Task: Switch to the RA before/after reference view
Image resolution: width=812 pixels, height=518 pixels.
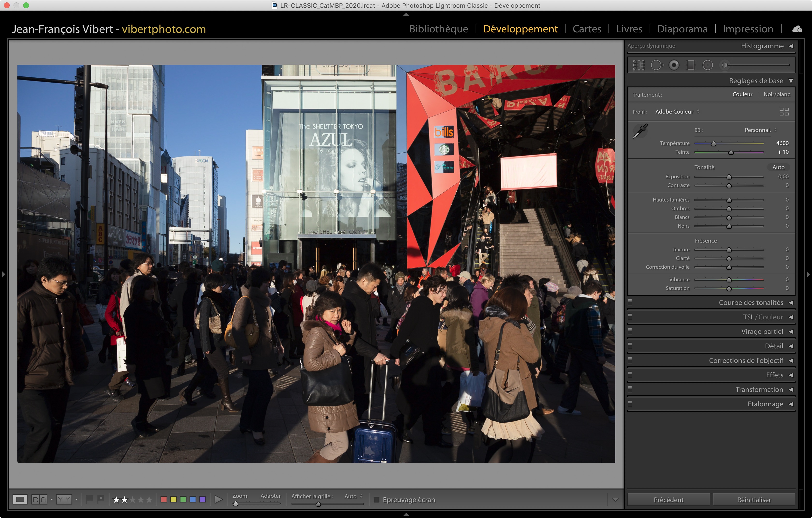Action: coord(39,499)
